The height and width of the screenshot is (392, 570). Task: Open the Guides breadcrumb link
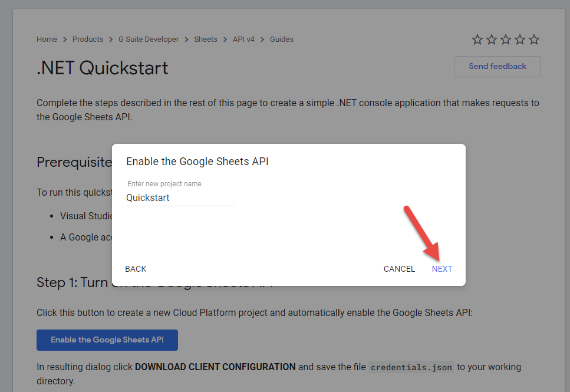click(281, 39)
